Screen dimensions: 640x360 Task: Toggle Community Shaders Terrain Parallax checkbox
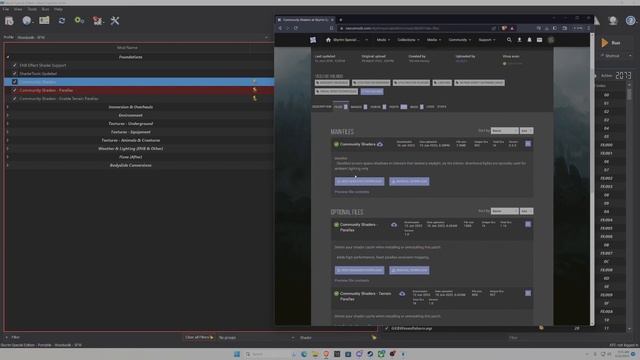15,98
